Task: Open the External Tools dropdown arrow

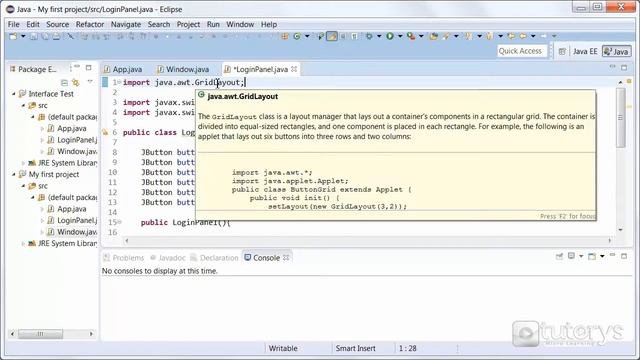Action: coord(421,36)
